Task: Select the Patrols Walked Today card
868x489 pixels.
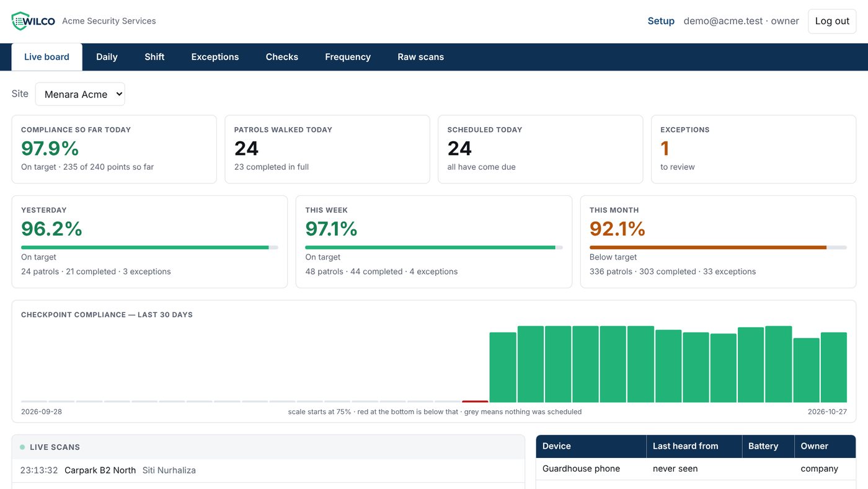Action: coord(327,149)
